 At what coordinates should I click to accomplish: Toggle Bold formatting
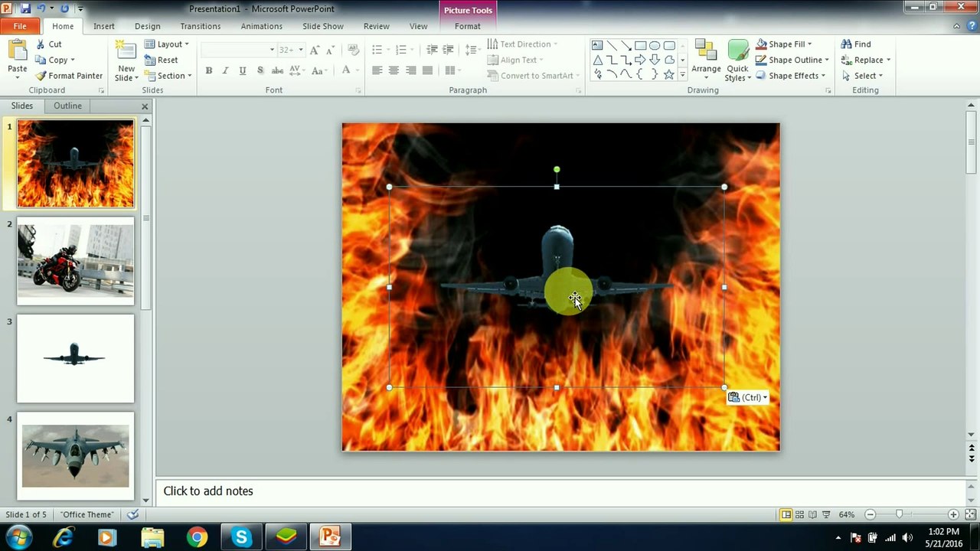[x=208, y=70]
